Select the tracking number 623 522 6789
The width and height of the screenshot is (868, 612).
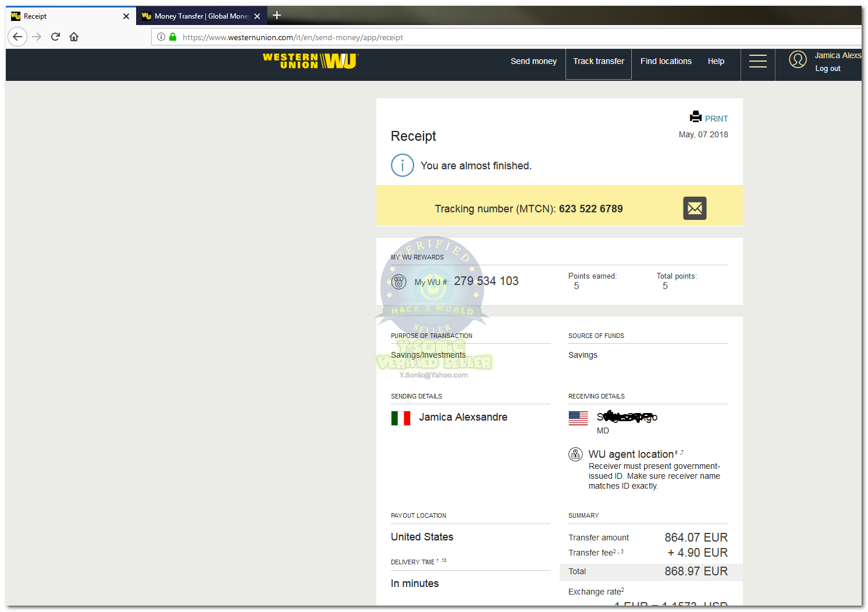tap(591, 209)
